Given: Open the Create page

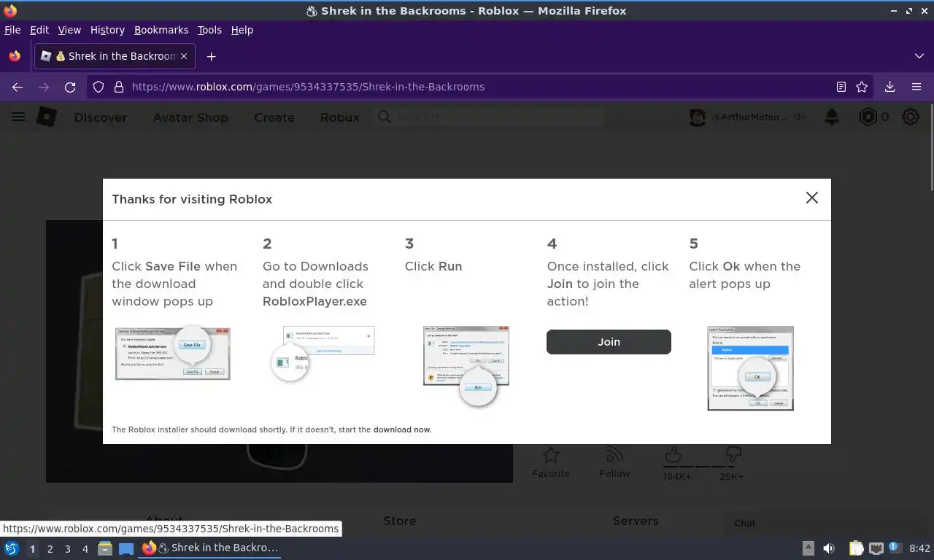Looking at the screenshot, I should [274, 117].
